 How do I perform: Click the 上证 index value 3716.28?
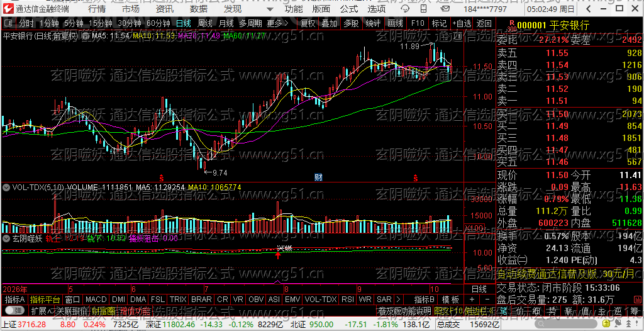(32, 325)
